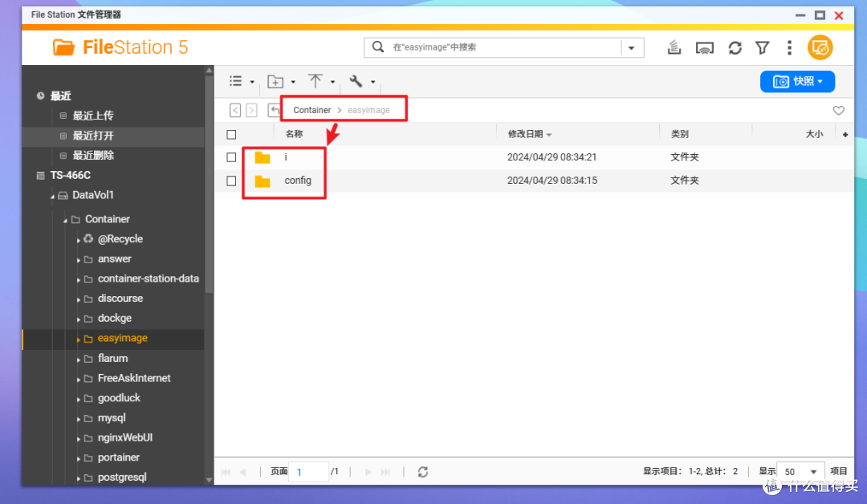Viewport: 867px width, 504px height.
Task: Check the checkbox for the config folder
Action: click(231, 180)
